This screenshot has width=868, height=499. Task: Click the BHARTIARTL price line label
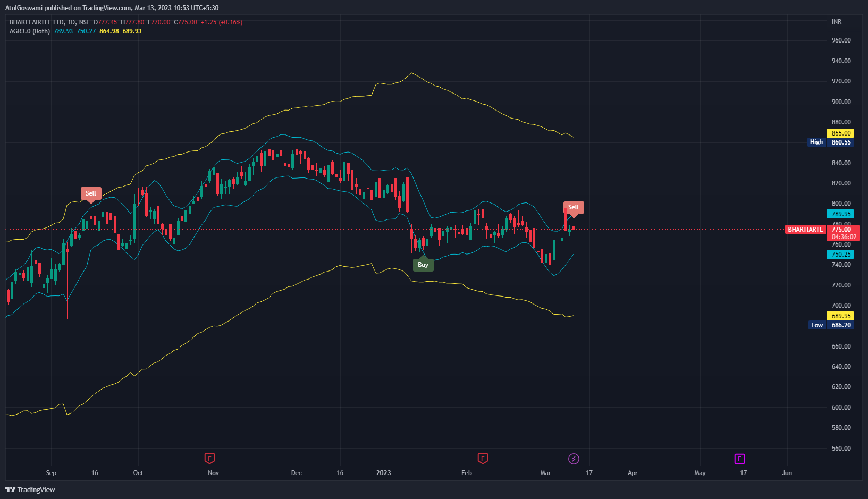click(x=805, y=230)
